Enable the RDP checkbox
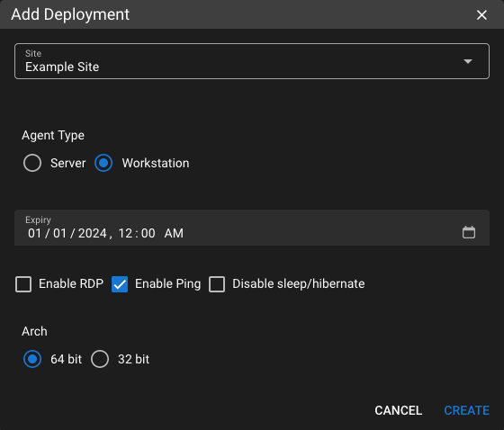The image size is (504, 430). coord(23,284)
